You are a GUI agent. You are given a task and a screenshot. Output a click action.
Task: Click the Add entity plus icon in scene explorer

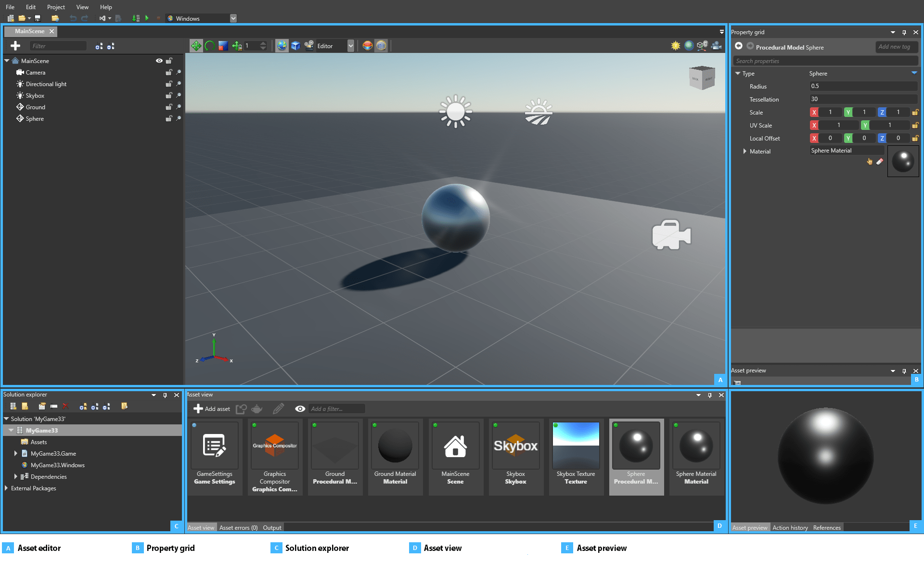pyautogui.click(x=15, y=46)
